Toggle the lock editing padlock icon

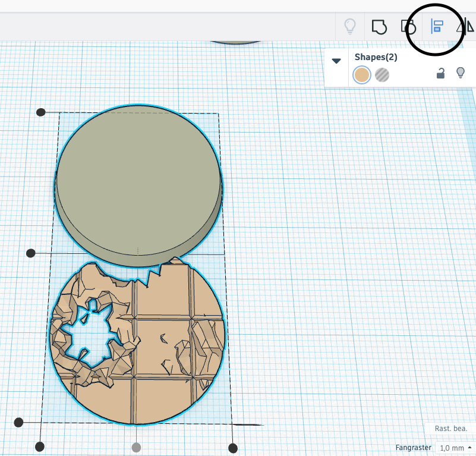(440, 73)
